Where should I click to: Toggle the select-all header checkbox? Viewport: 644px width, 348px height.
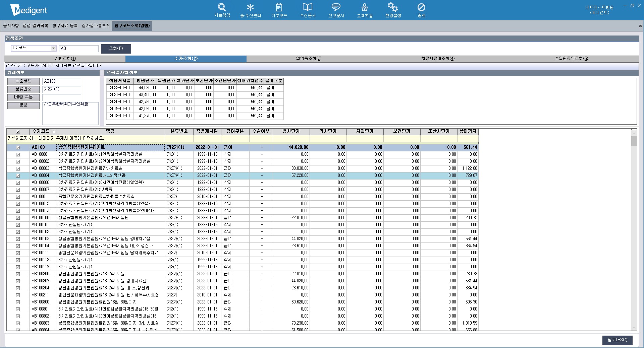[x=18, y=132]
